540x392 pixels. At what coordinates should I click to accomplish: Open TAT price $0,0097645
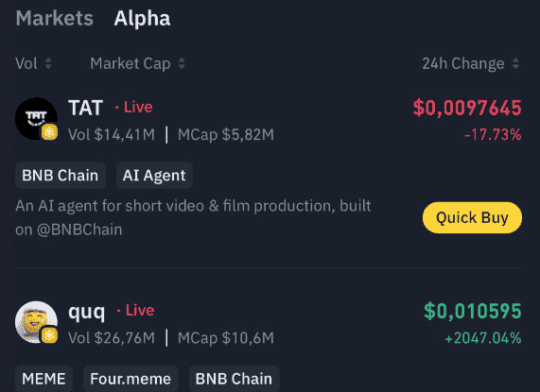click(467, 108)
